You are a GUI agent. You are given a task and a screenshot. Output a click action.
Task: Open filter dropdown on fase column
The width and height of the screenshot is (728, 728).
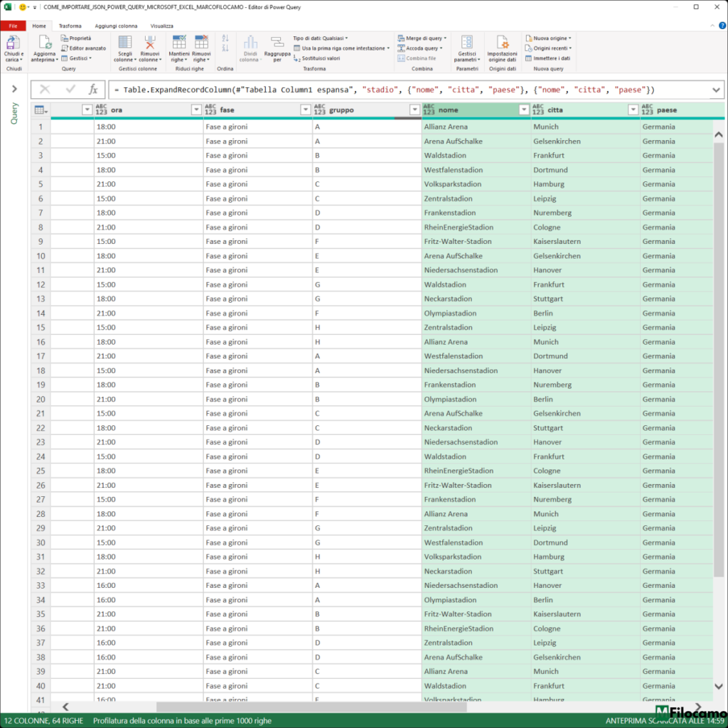pos(306,109)
